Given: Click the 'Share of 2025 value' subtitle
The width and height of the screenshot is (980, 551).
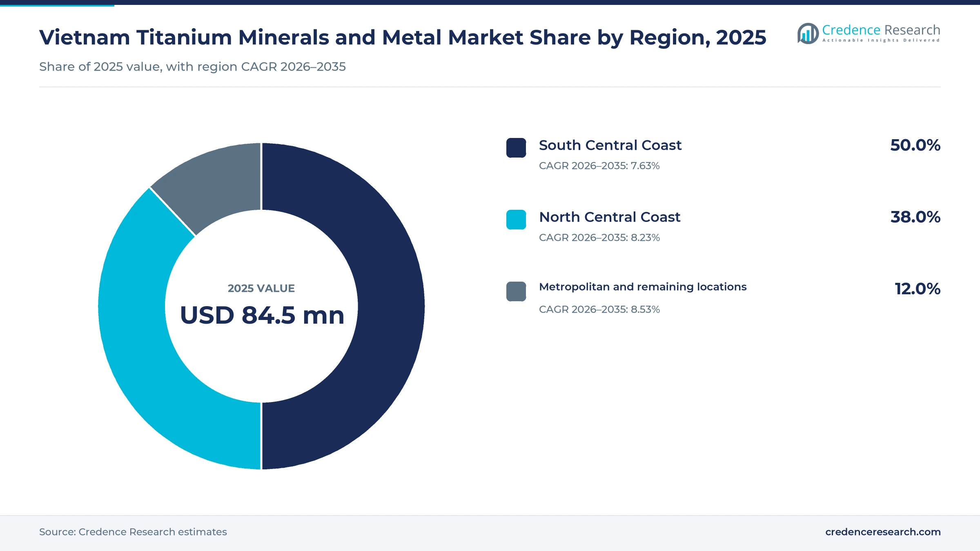Looking at the screenshot, I should (x=192, y=67).
